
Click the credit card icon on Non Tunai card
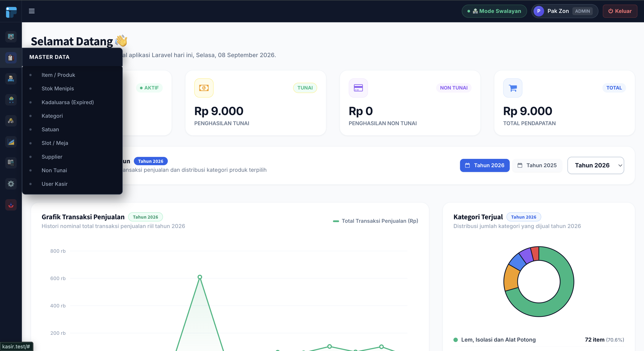tap(358, 88)
